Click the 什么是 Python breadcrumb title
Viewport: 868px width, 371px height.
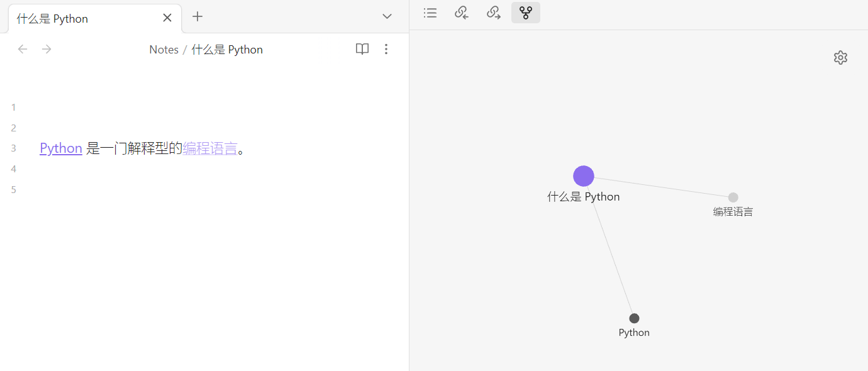coord(227,50)
